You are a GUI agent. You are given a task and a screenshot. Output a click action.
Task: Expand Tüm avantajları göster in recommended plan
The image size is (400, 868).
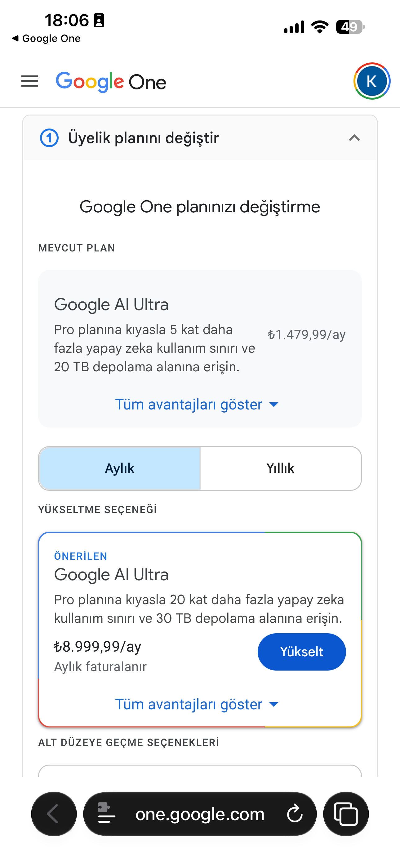(x=197, y=704)
